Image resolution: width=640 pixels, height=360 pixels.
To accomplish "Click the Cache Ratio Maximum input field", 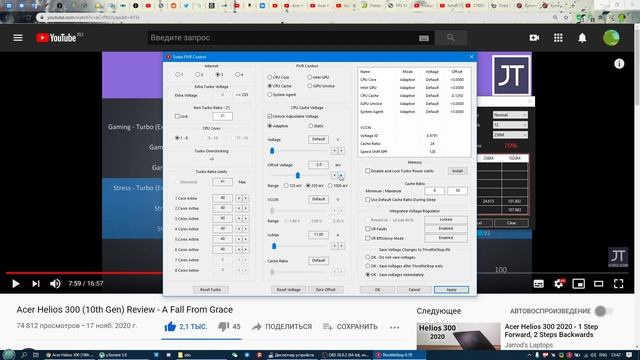I will pos(457,191).
